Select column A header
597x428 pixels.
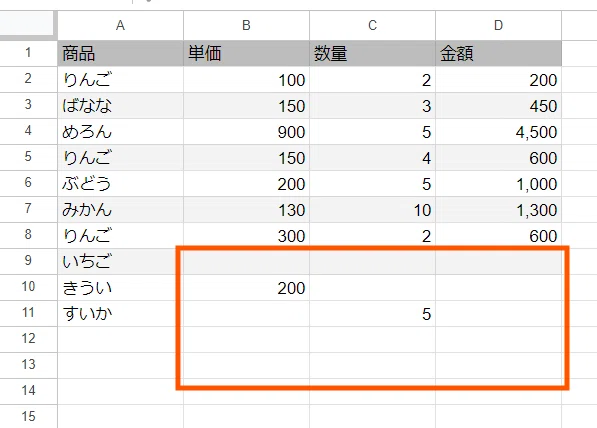pos(120,25)
